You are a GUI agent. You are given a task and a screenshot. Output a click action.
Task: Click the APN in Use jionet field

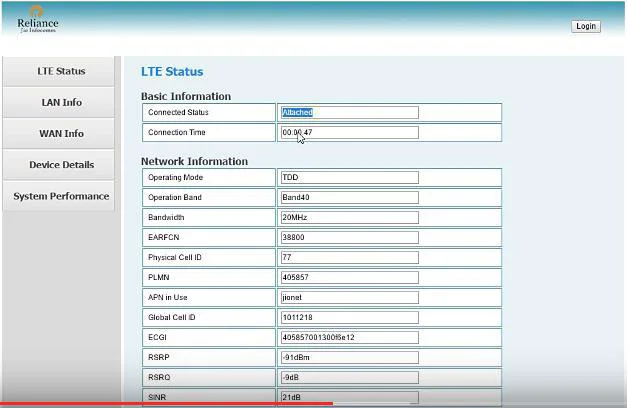[349, 297]
